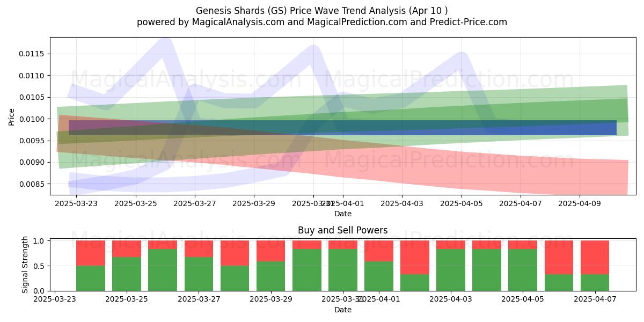Click the 2025-04-09 date on price chart axis
The height and width of the screenshot is (322, 644).
pos(580,204)
